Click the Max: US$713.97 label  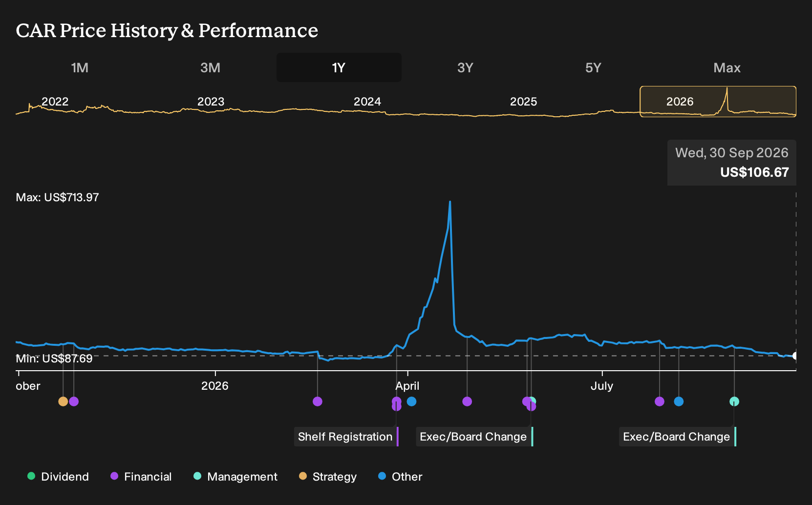(x=57, y=197)
